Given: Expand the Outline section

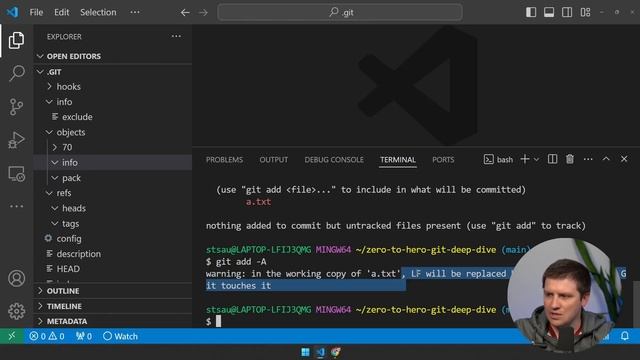Looking at the screenshot, I should coord(113,291).
